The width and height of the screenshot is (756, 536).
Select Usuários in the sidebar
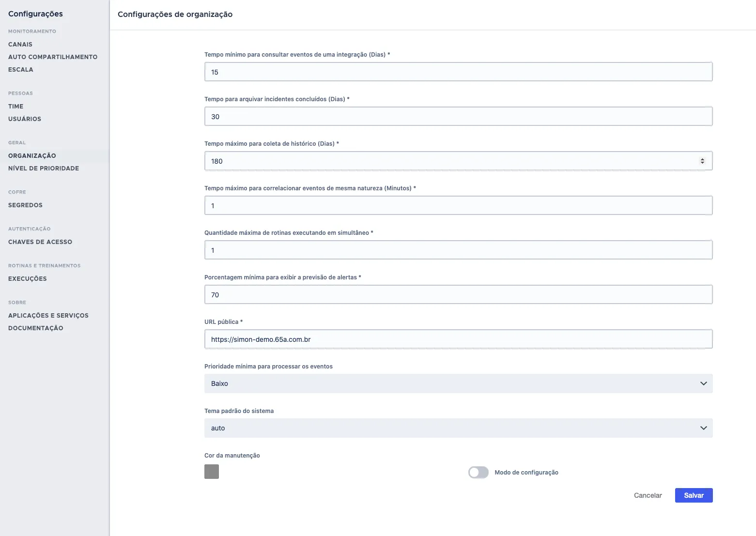click(x=25, y=119)
